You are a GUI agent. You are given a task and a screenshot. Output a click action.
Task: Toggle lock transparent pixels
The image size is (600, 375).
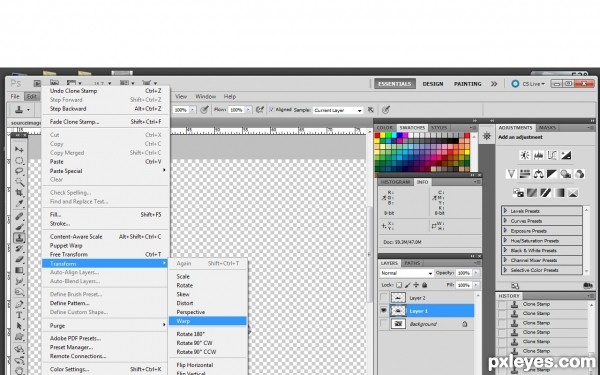pos(399,285)
